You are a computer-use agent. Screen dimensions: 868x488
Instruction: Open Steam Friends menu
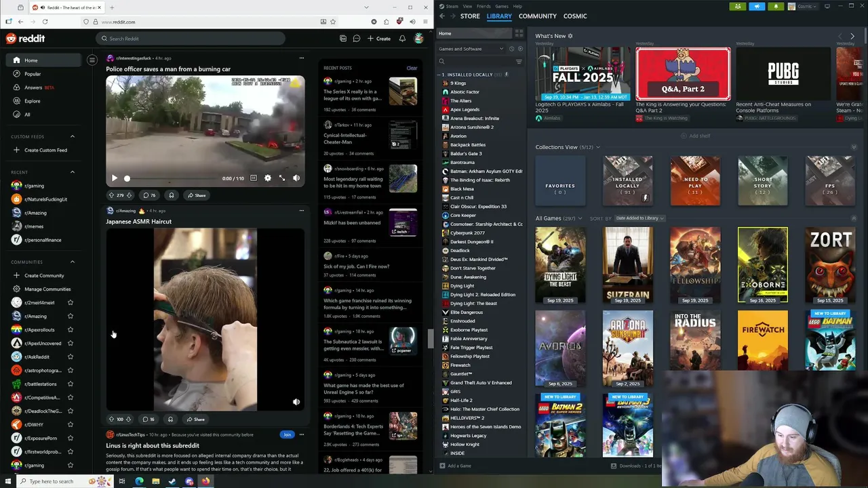(484, 6)
